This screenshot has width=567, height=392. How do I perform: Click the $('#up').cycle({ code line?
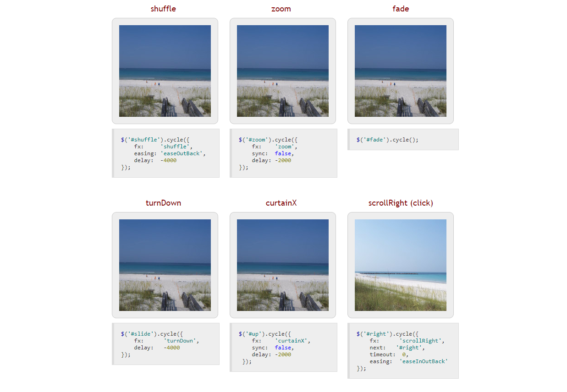265,334
